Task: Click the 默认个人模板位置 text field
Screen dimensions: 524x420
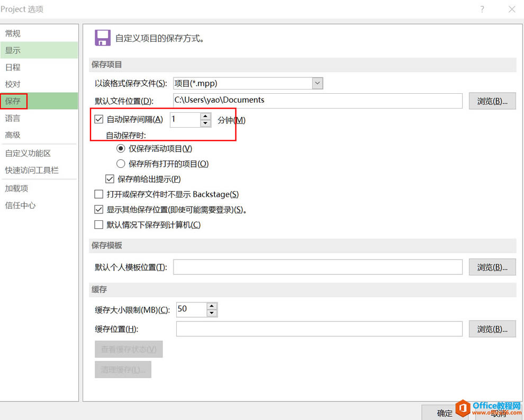Action: 318,267
